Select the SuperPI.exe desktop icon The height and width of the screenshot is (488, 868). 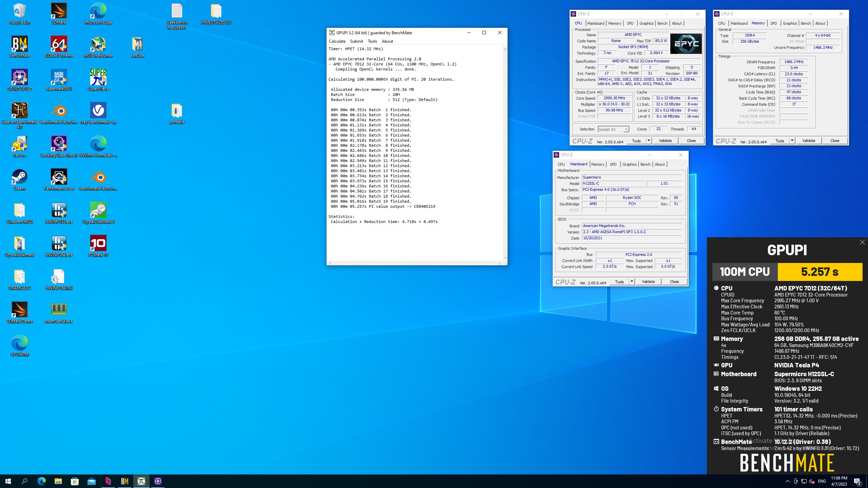point(98,80)
